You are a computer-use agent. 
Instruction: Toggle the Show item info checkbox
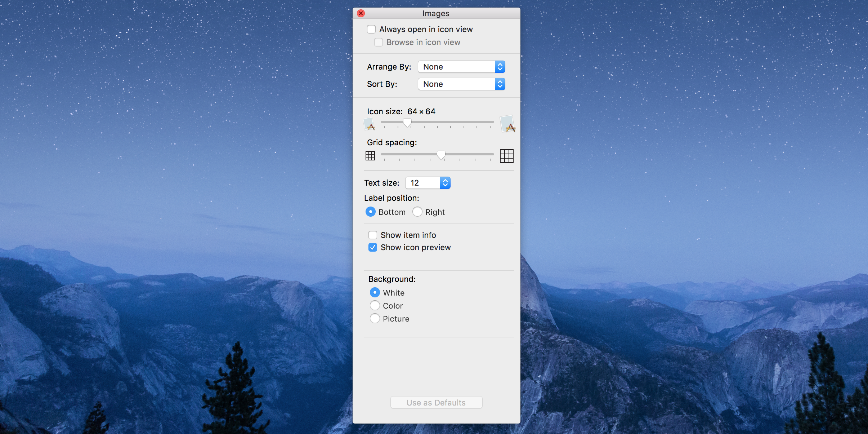[373, 235]
